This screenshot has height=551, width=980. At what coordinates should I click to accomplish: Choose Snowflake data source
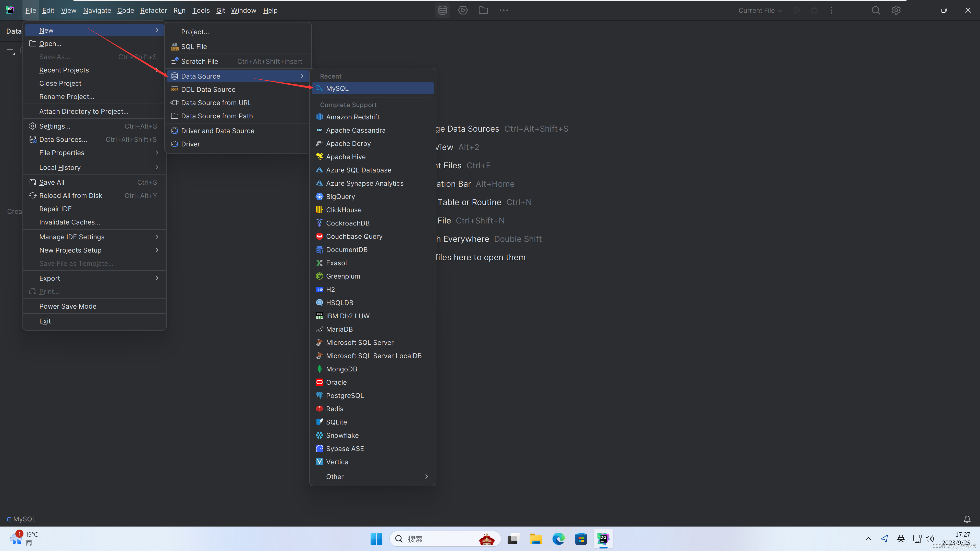click(x=372, y=435)
